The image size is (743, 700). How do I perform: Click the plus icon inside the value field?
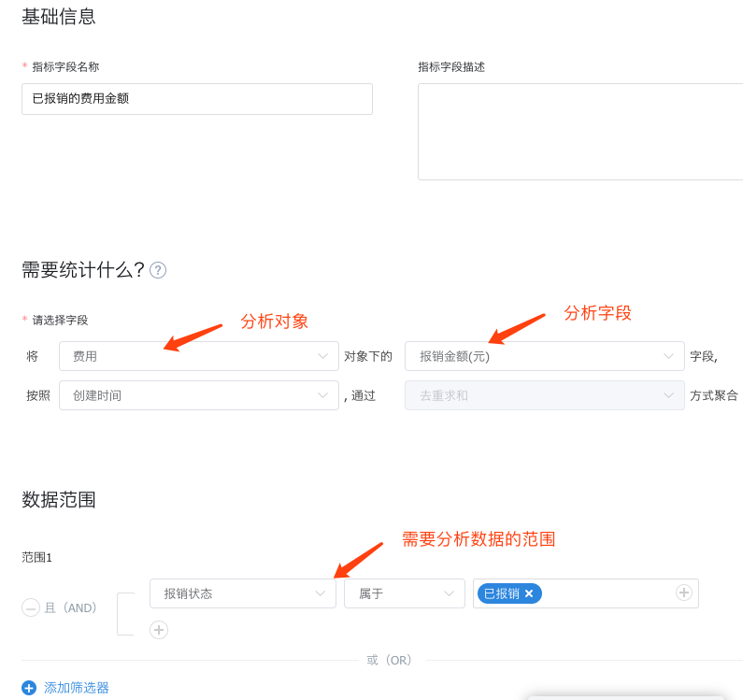coord(683,593)
